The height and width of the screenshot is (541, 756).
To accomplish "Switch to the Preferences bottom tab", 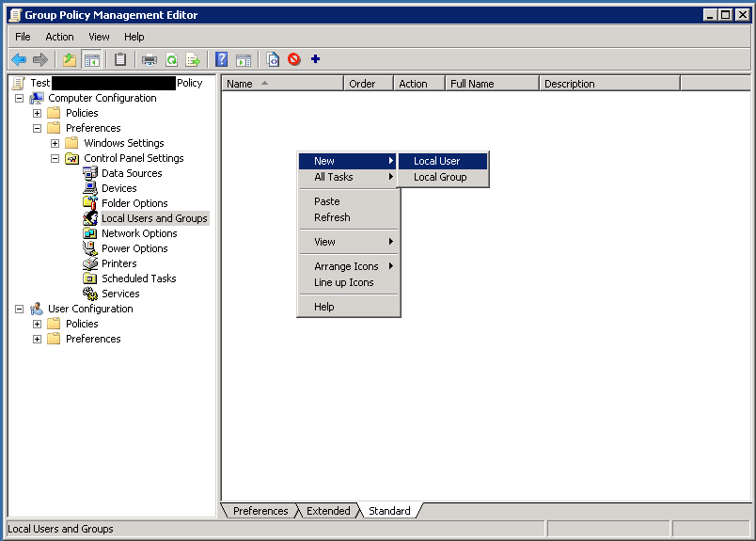I will coord(260,511).
